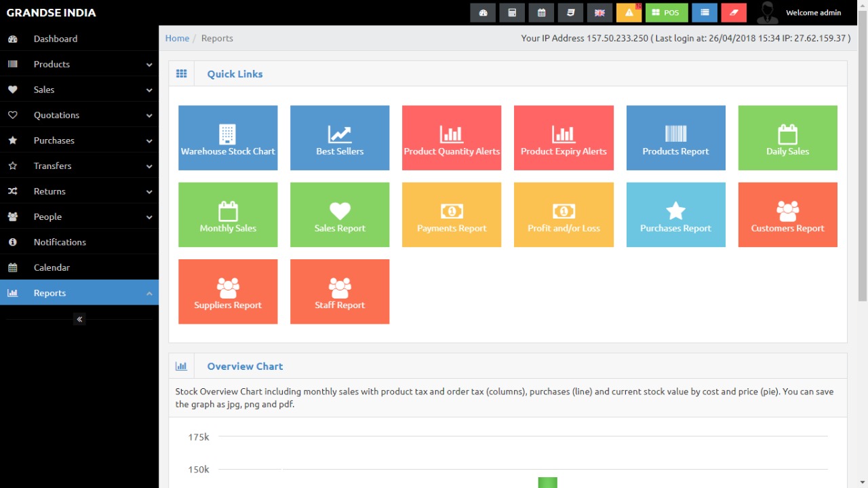Open the yellow alerts warning icon
This screenshot has width=868, height=488.
pos(629,13)
